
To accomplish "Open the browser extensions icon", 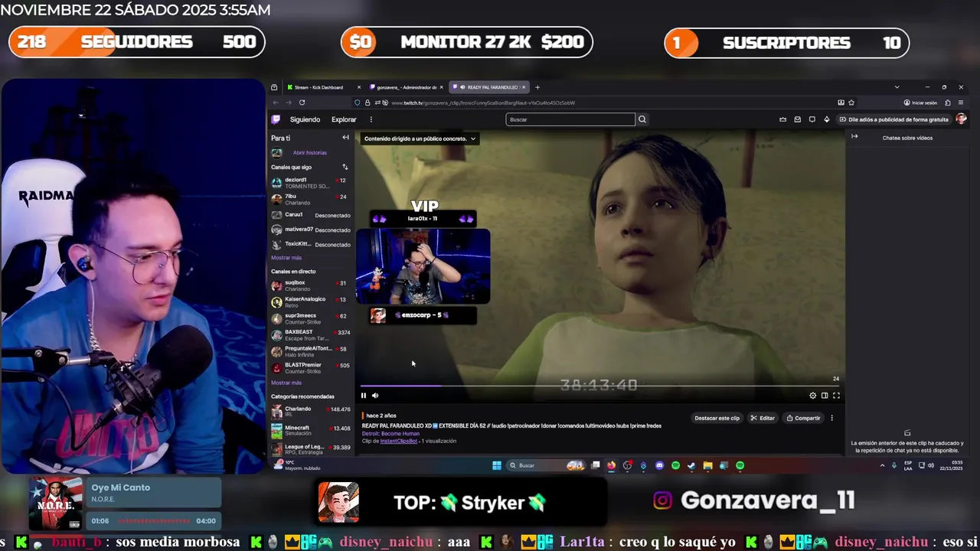I will point(947,103).
